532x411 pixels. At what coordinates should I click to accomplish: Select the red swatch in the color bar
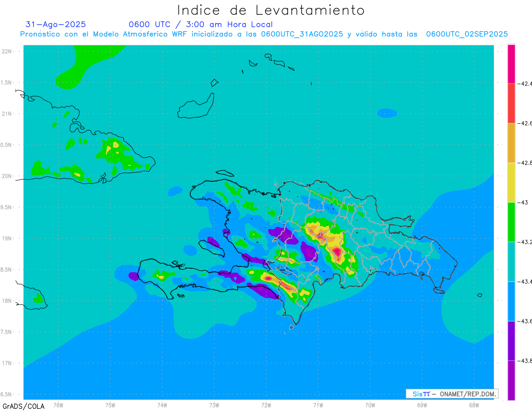click(511, 103)
